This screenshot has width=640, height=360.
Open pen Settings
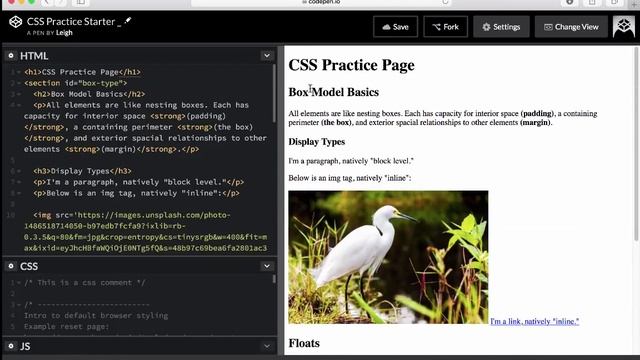point(501,27)
